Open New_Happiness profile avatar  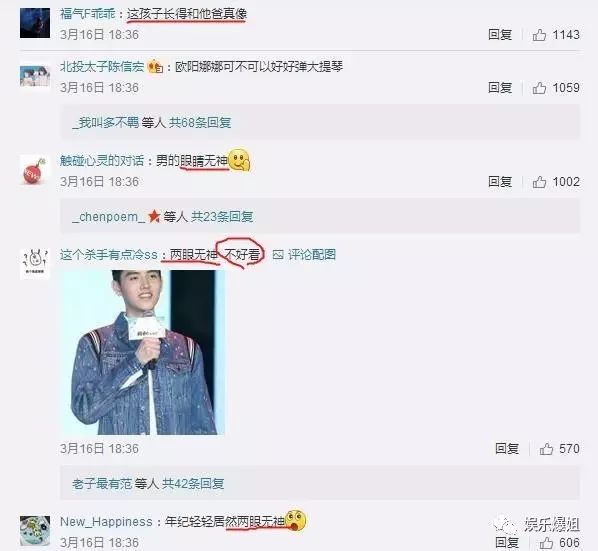35,531
